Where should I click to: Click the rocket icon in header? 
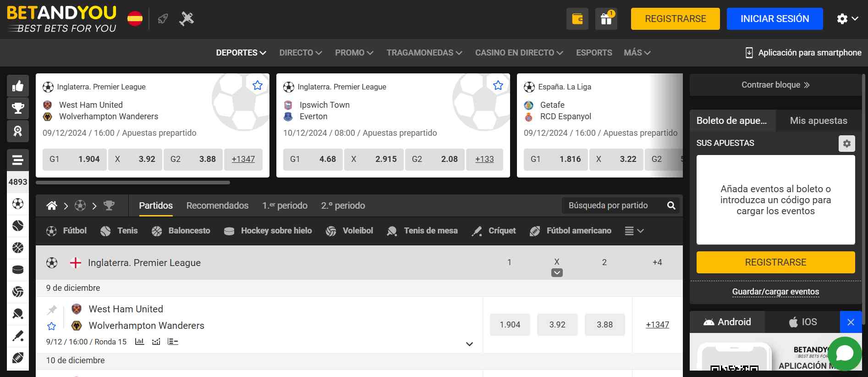(x=163, y=19)
